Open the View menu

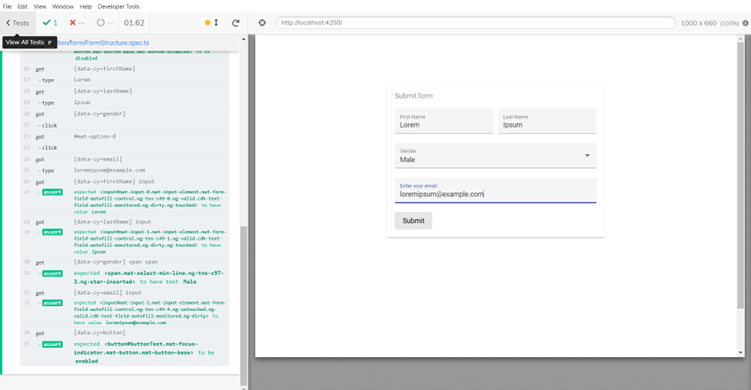[40, 6]
